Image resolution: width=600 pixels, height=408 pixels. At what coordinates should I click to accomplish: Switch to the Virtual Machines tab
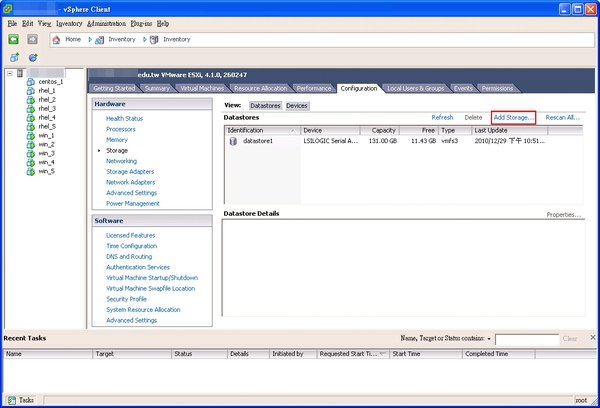coord(202,88)
